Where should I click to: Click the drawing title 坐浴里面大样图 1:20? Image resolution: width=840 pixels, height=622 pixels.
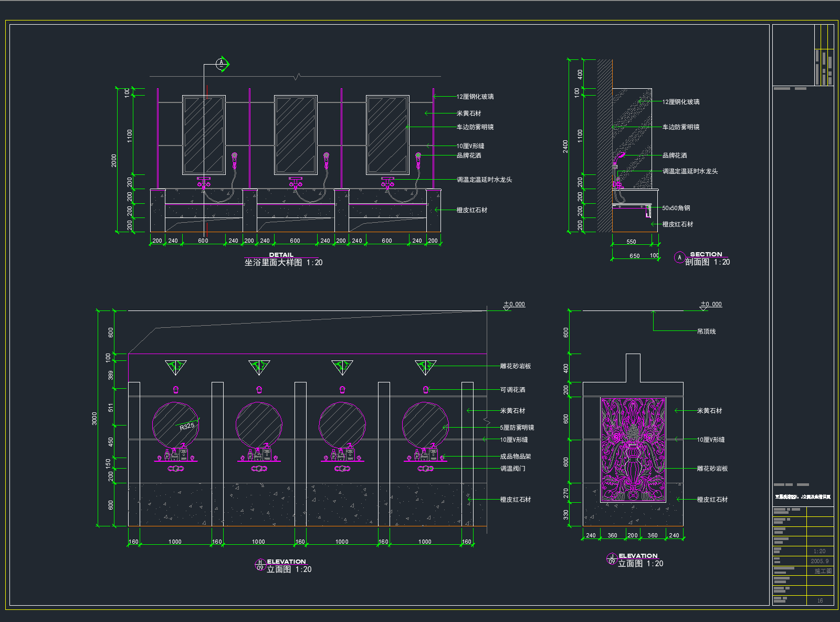(x=283, y=263)
